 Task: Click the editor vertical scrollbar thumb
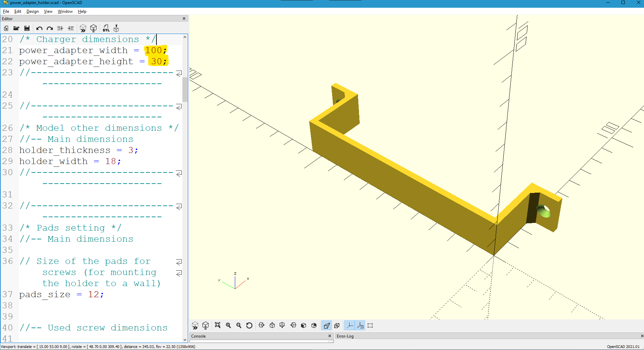point(185,89)
